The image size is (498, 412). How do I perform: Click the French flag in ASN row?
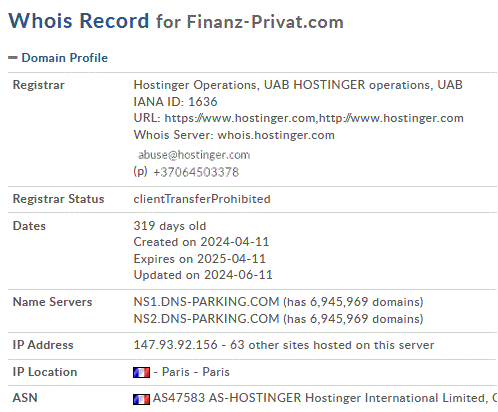[141, 399]
